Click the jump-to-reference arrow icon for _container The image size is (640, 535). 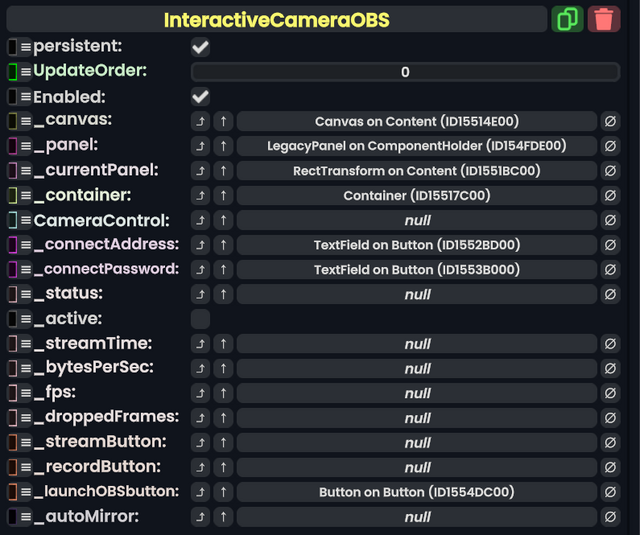pyautogui.click(x=201, y=196)
